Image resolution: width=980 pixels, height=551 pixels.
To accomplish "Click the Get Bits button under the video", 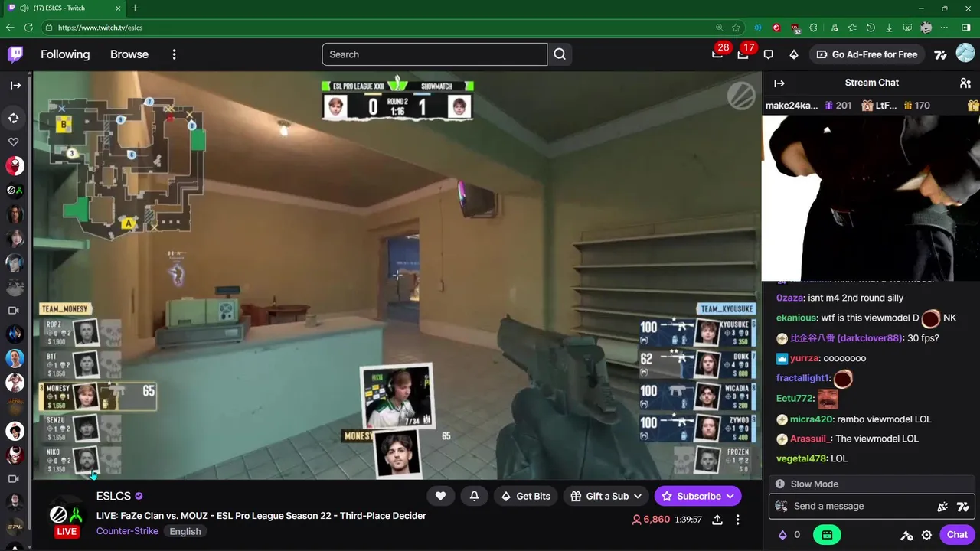I will point(525,496).
